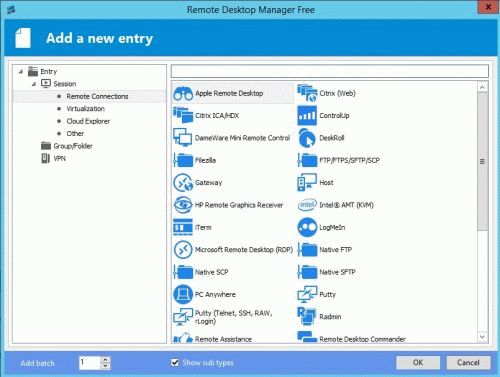The width and height of the screenshot is (500, 377).
Task: Choose Group/Folder entry type
Action: 73,146
